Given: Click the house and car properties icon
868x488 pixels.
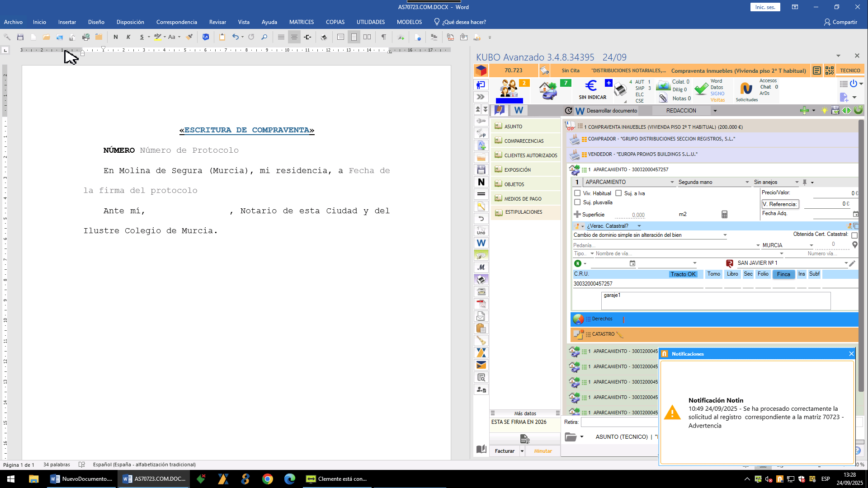Looking at the screenshot, I should point(548,90).
